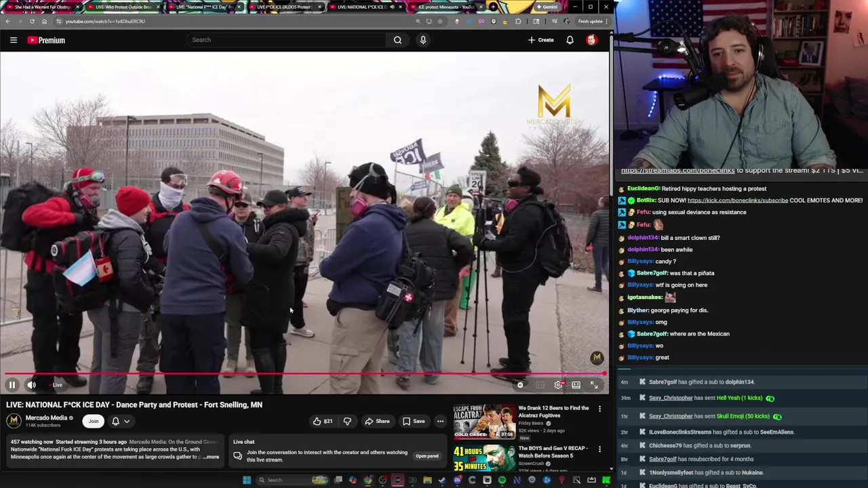This screenshot has width=868, height=488.
Task: Mute the video volume speaker
Action: click(31, 385)
